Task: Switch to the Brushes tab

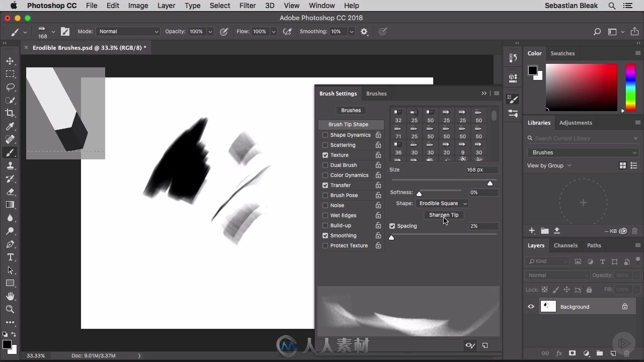Action: click(x=376, y=94)
